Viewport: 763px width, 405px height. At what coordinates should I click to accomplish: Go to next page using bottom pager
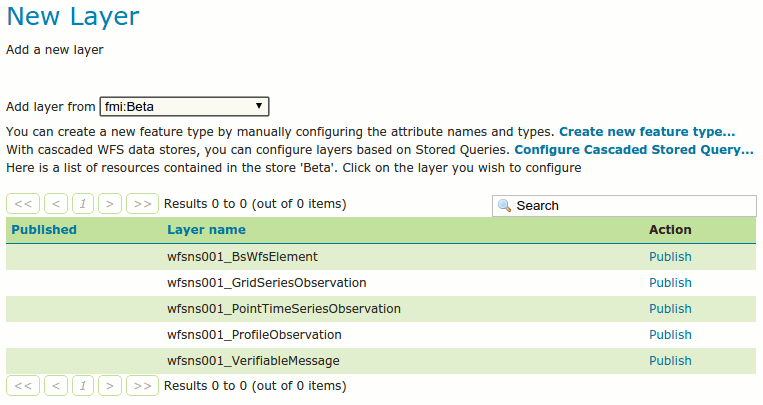click(x=110, y=385)
